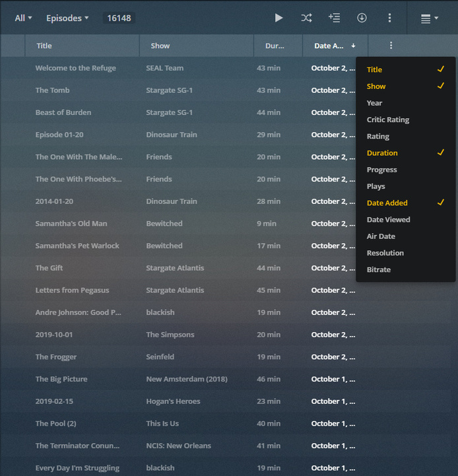Open the toolbar's three-dot more menu
The height and width of the screenshot is (476, 458).
389,18
